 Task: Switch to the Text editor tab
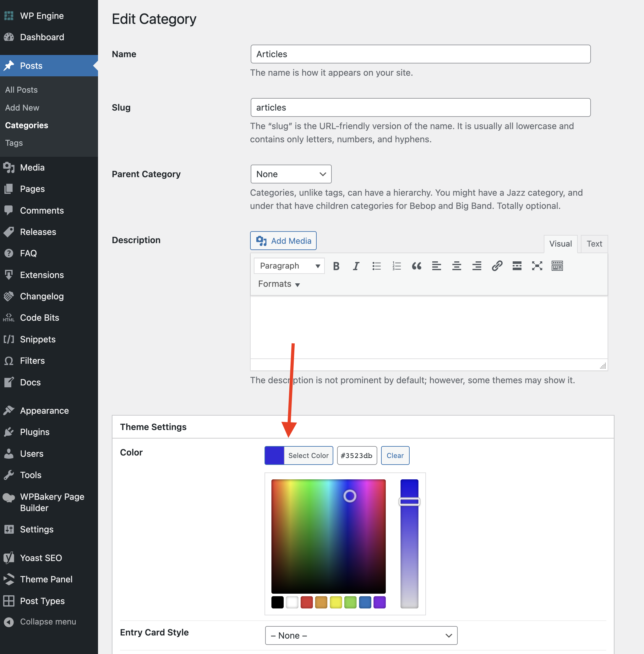pyautogui.click(x=594, y=243)
